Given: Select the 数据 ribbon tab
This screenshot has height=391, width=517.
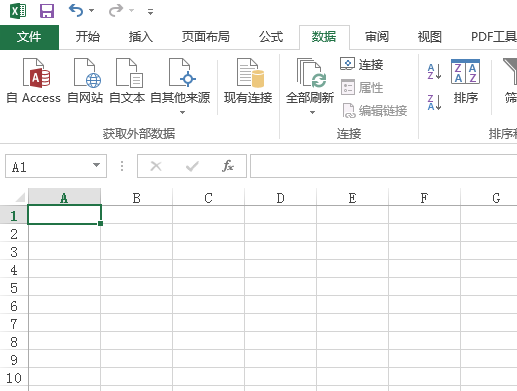Looking at the screenshot, I should tap(324, 37).
